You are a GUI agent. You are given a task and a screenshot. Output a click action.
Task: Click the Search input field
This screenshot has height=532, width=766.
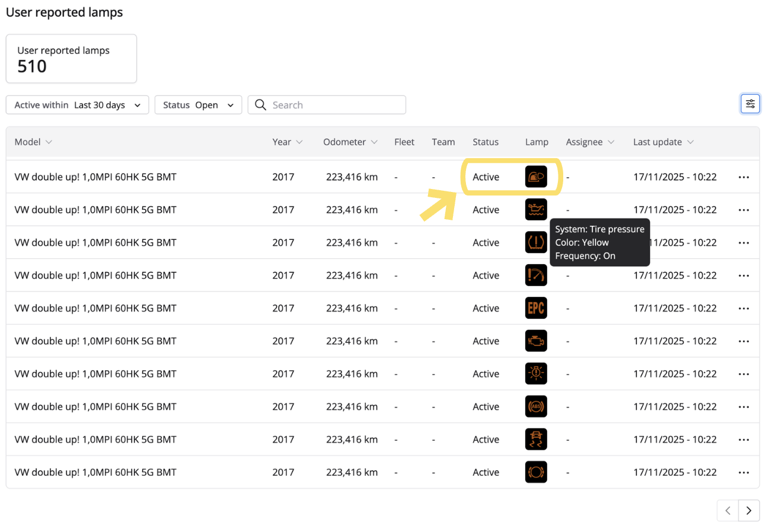point(335,105)
